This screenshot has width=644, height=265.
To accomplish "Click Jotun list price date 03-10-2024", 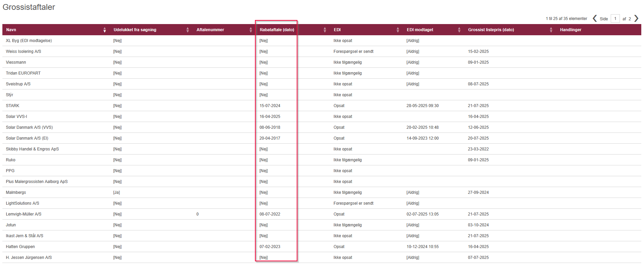I will (478, 225).
